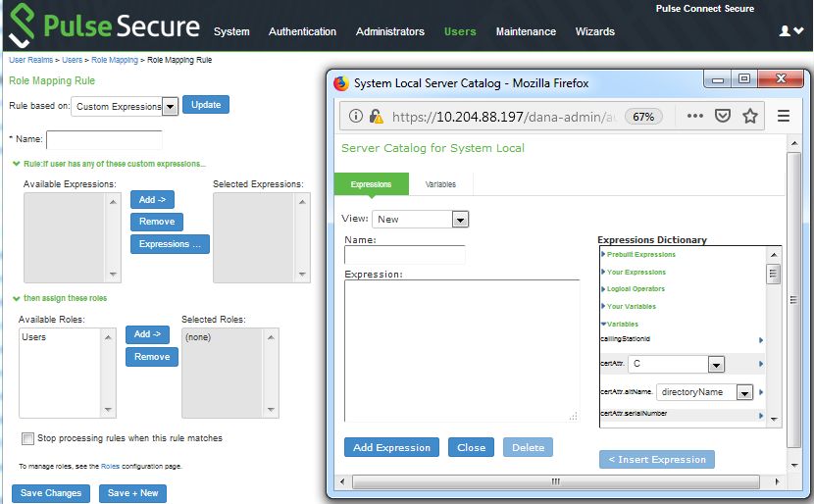Click insert arrow next to certAttr.serialNumber
814x504 pixels.
pyautogui.click(x=760, y=415)
